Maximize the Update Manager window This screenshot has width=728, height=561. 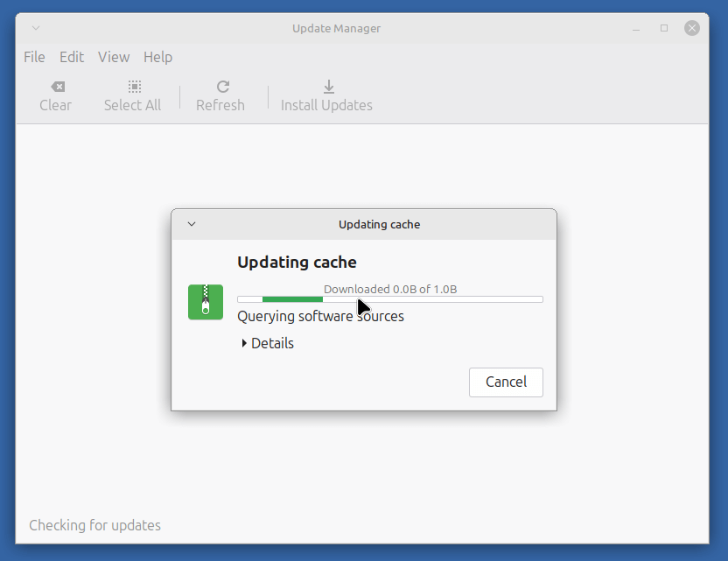point(663,28)
